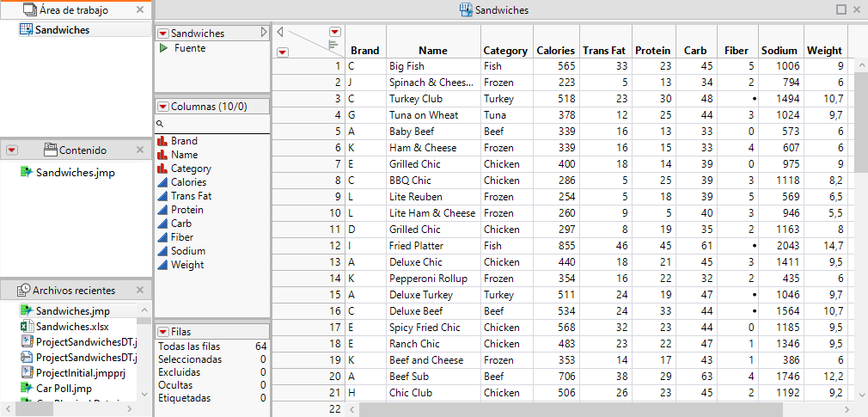Click the Category nominal icon in Columnas
The height and width of the screenshot is (417, 868).
[162, 169]
